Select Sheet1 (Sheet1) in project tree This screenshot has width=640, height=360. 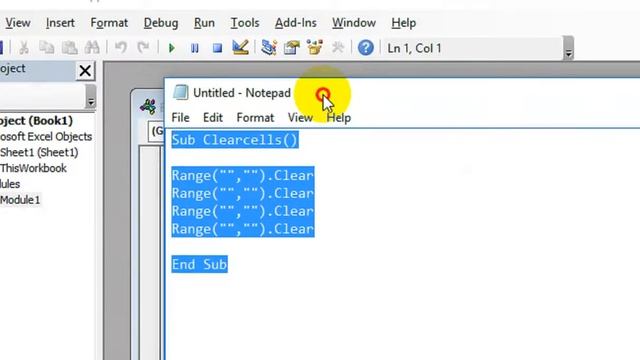pyautogui.click(x=39, y=152)
